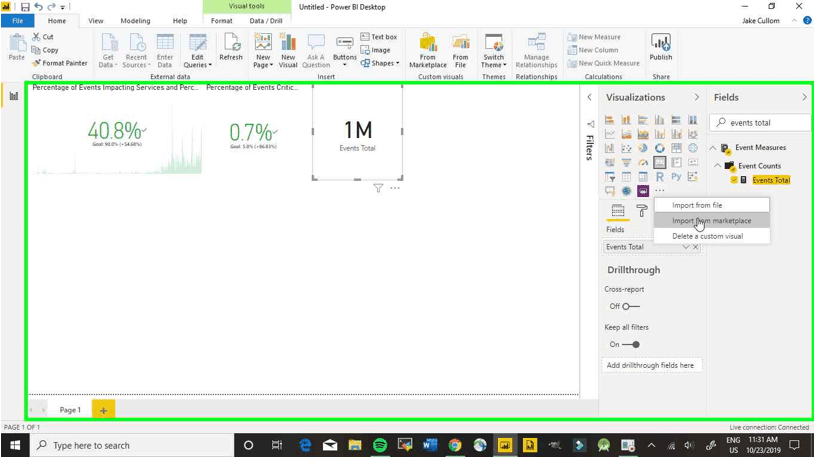Open the Fields well tab icon

tap(618, 210)
